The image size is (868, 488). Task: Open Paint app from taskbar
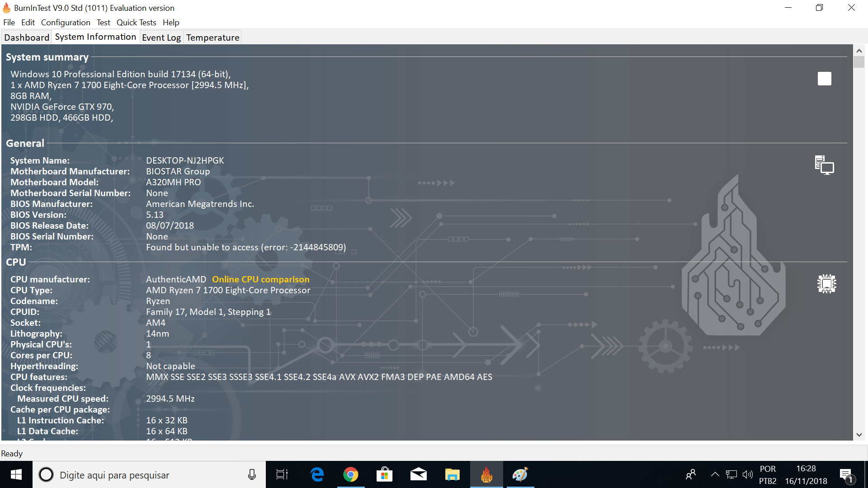[520, 474]
